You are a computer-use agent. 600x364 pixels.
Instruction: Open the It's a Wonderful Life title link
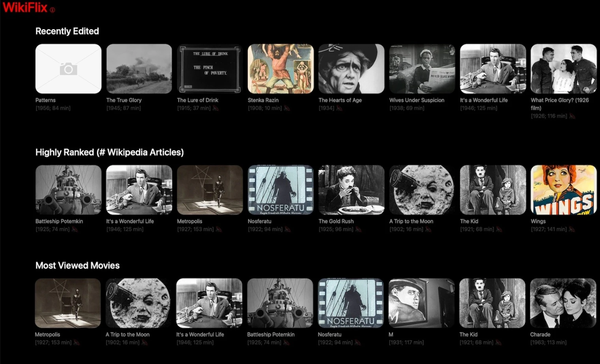(484, 100)
